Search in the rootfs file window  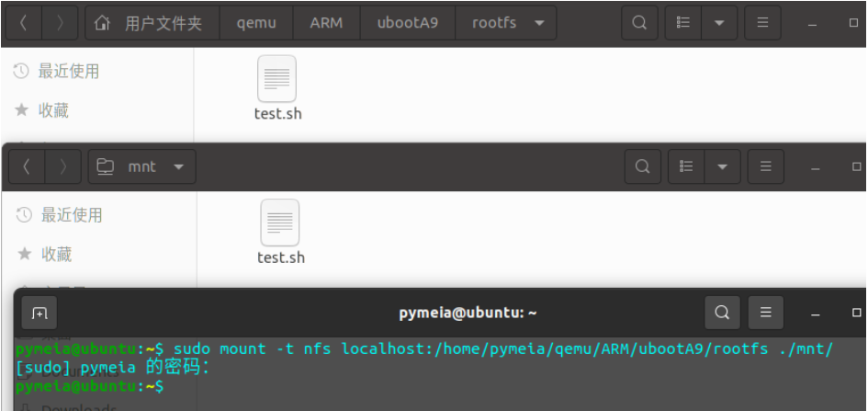pyautogui.click(x=639, y=23)
